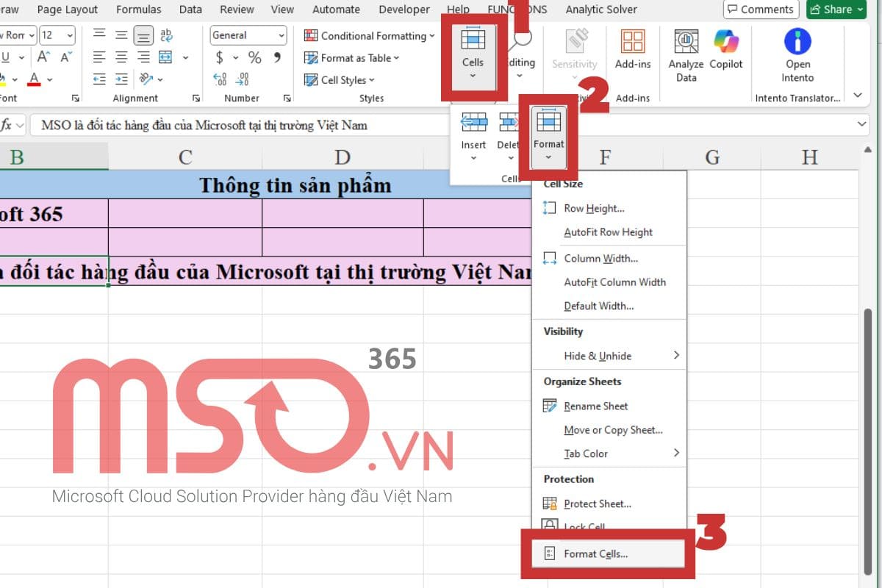This screenshot has height=588, width=882.
Task: Toggle Bottom Align in Alignment group
Action: pos(144,35)
